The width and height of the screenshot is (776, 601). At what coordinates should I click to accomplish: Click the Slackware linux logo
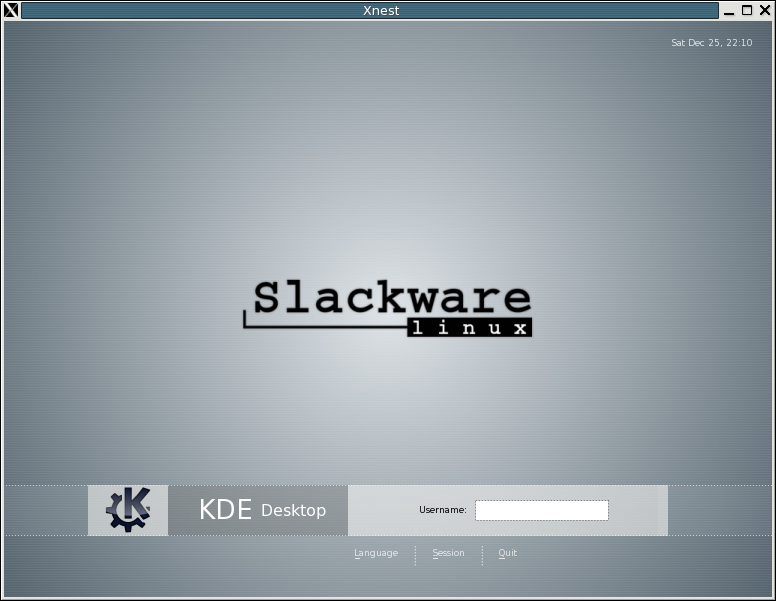point(388,308)
